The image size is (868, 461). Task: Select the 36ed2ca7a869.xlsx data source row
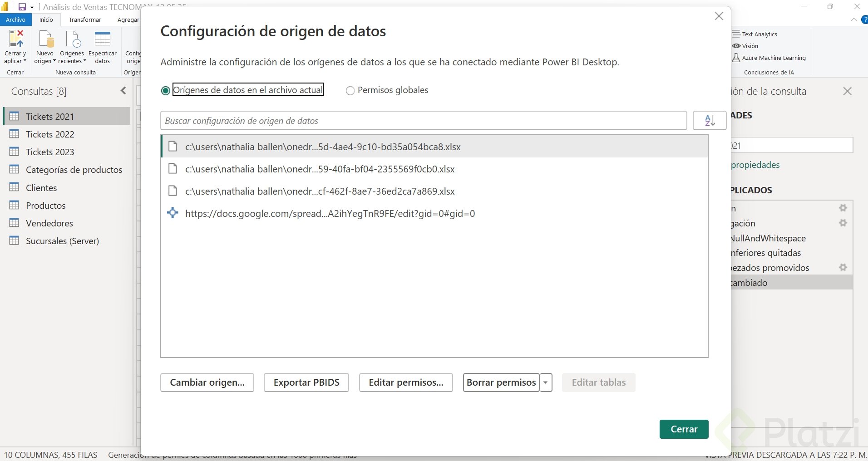(x=434, y=191)
